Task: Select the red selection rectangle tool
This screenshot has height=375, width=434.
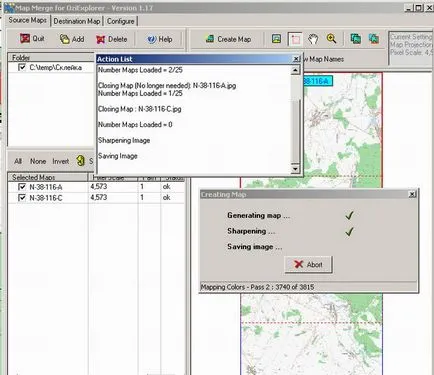Action: click(x=295, y=39)
